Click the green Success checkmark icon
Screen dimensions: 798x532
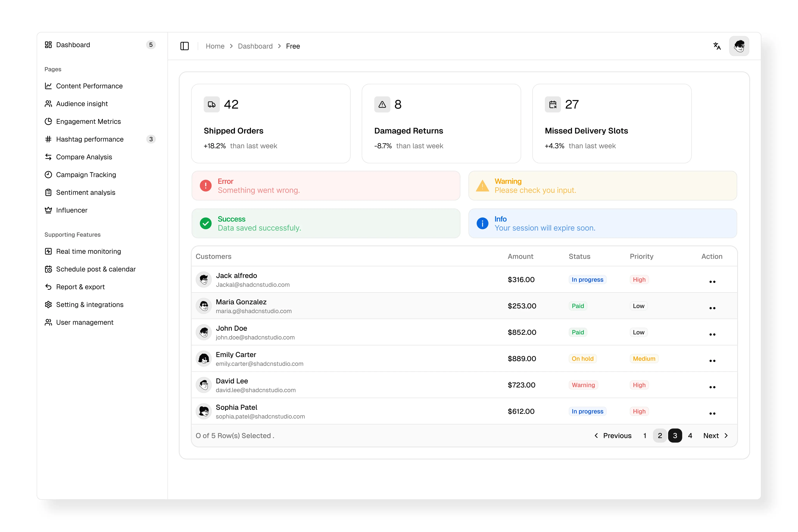pyautogui.click(x=206, y=224)
